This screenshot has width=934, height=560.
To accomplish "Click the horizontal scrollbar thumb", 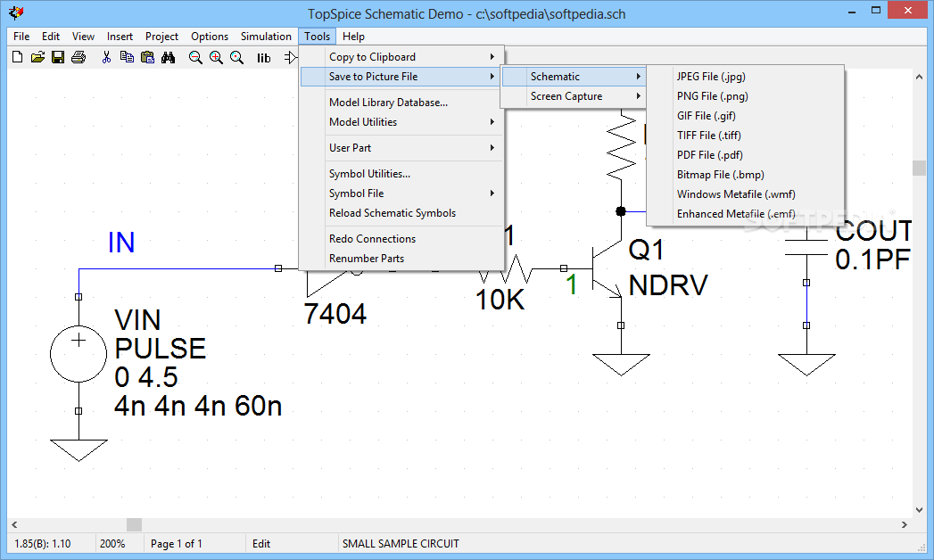I will pyautogui.click(x=134, y=524).
